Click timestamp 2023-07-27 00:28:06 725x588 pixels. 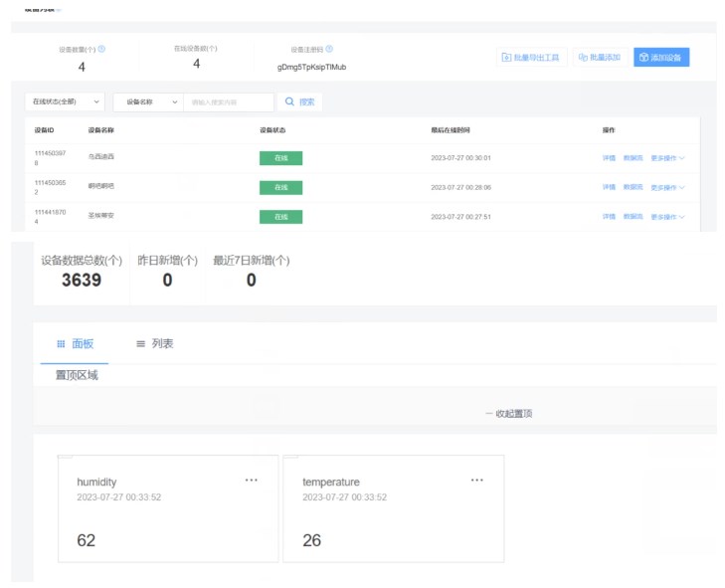tap(461, 187)
